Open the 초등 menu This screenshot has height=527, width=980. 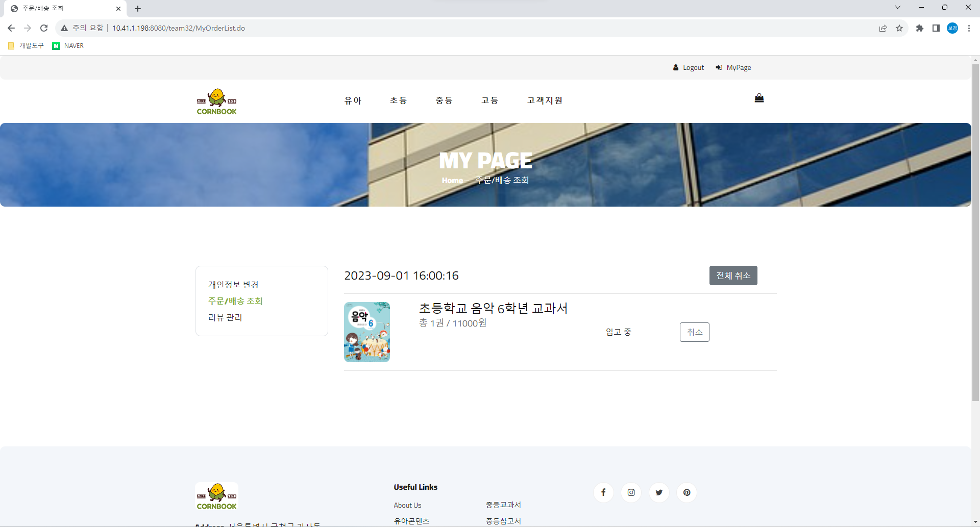click(398, 101)
